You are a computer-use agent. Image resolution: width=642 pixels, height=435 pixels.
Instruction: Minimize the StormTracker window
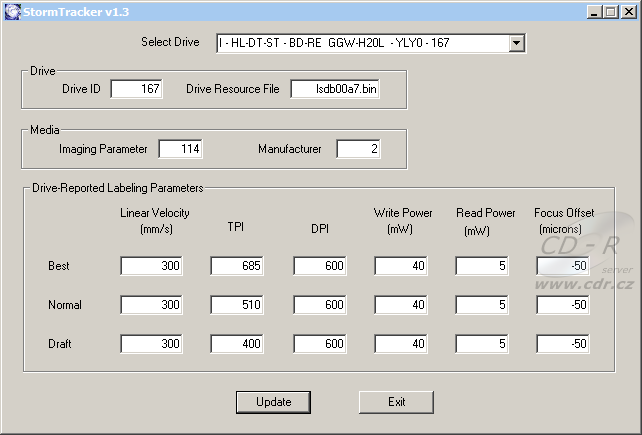594,11
